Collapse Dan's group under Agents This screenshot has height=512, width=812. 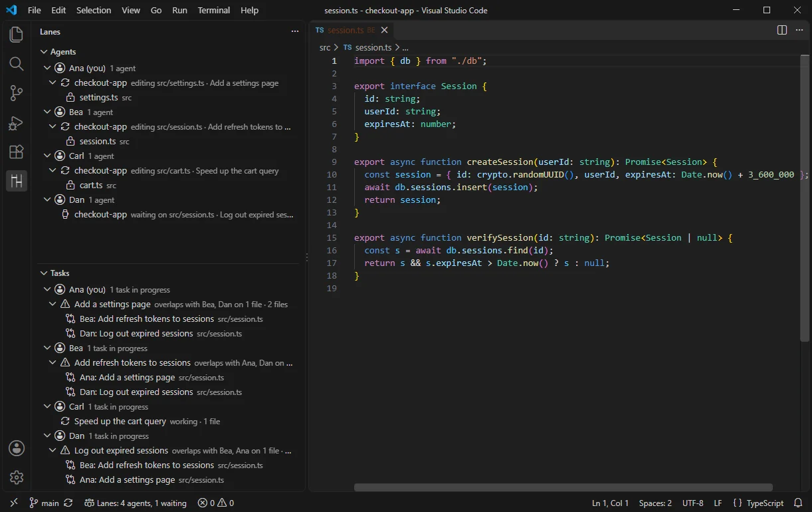tap(47, 199)
